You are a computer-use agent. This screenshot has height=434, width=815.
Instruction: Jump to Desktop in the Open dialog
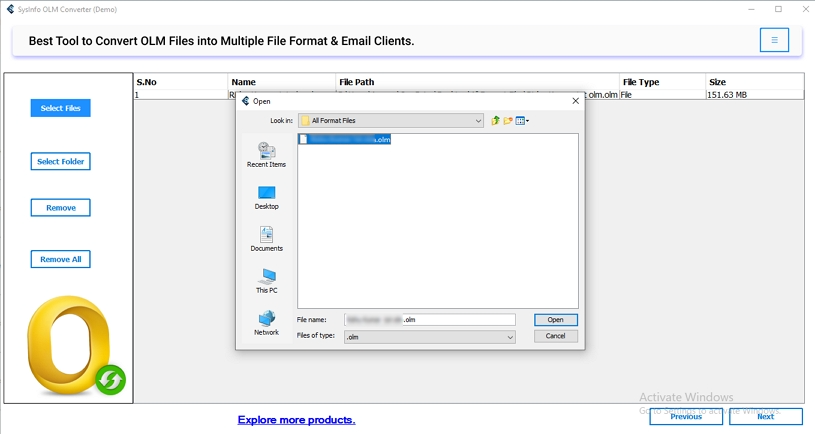[x=266, y=198]
